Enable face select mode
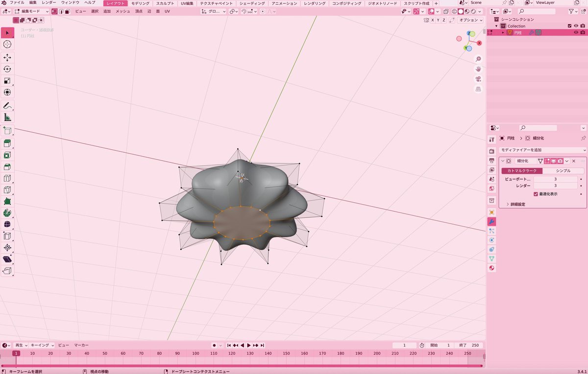The height and width of the screenshot is (374, 588). 67,11
